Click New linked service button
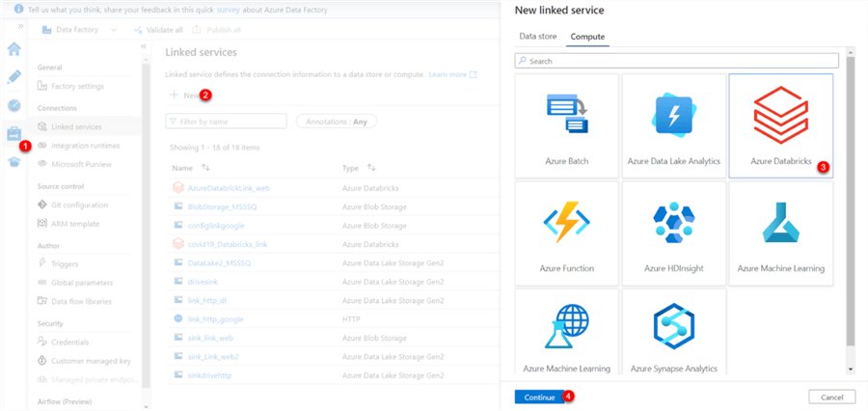 tap(184, 96)
